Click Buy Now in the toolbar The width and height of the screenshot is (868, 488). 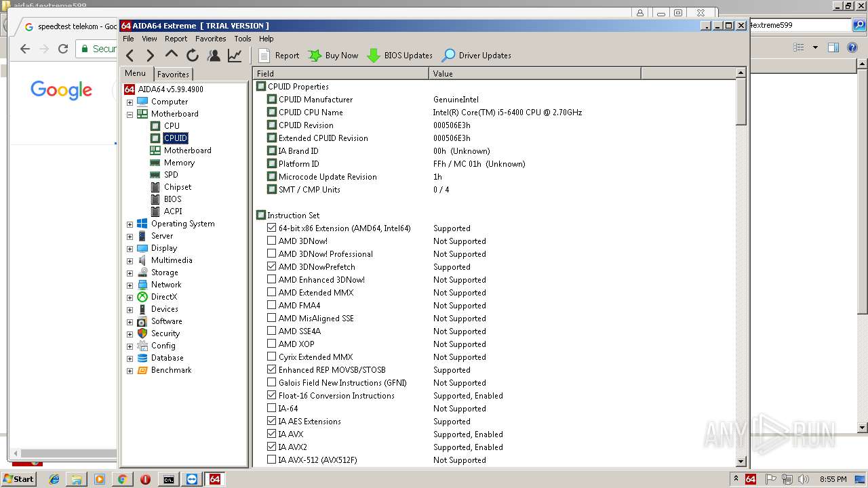point(333,56)
